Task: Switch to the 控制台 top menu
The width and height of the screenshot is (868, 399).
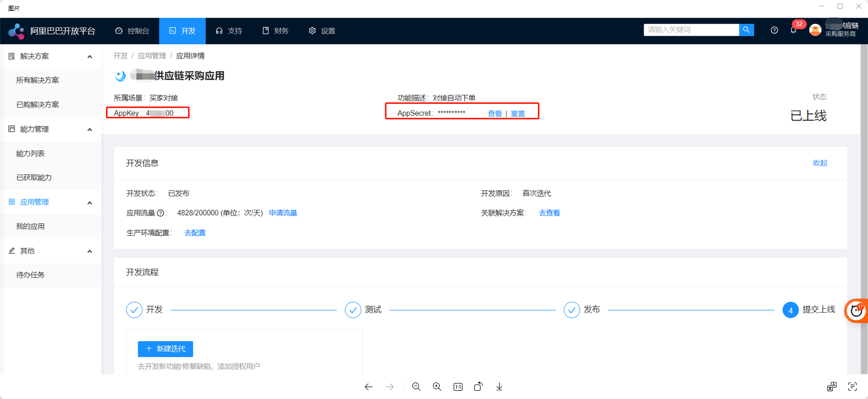Action: (x=132, y=31)
